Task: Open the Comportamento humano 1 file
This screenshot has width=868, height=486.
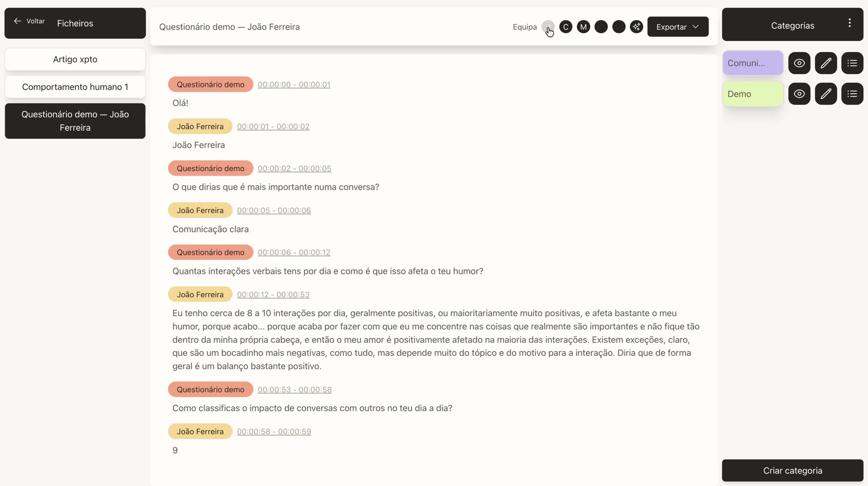Action: [x=75, y=87]
